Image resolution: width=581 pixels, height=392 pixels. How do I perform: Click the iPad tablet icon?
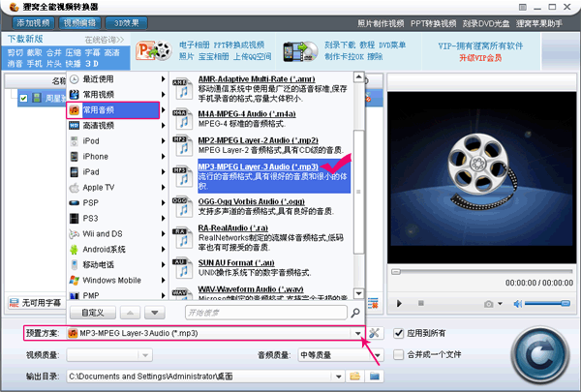point(75,172)
